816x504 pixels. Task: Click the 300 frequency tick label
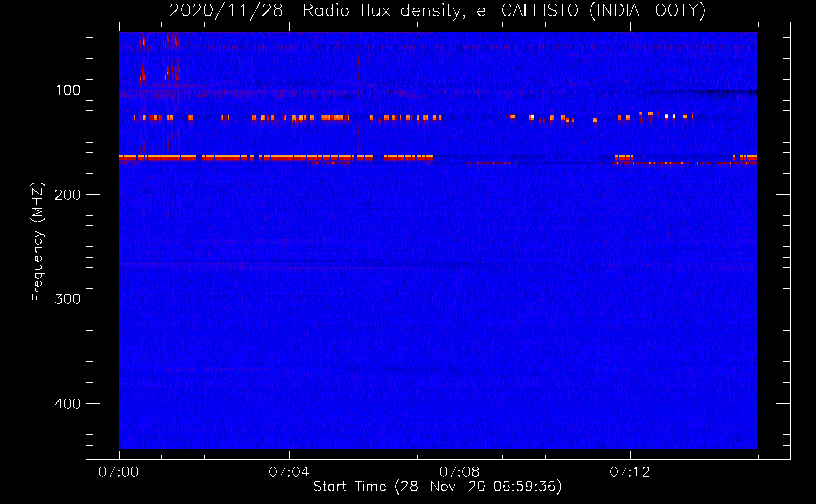pos(68,299)
